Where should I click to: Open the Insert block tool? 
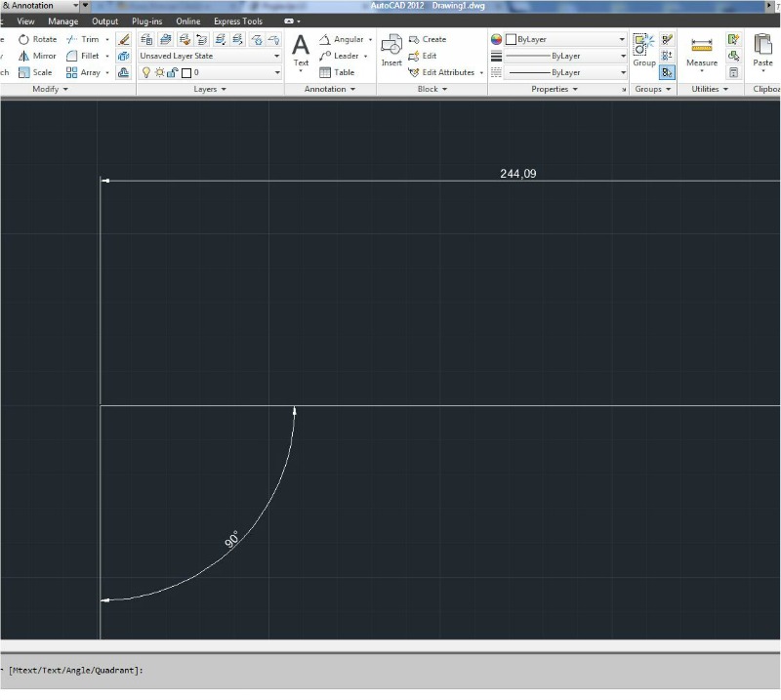(x=391, y=51)
